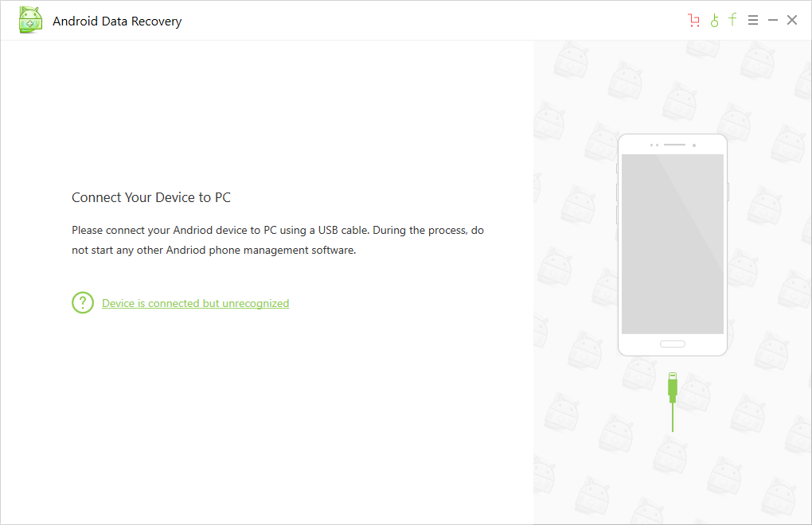Open the Facebook page icon

tap(732, 19)
